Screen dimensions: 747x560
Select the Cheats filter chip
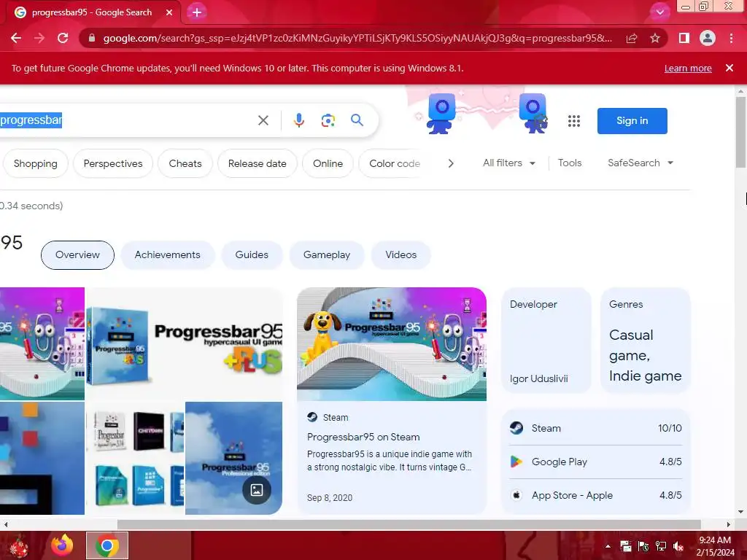tap(185, 163)
